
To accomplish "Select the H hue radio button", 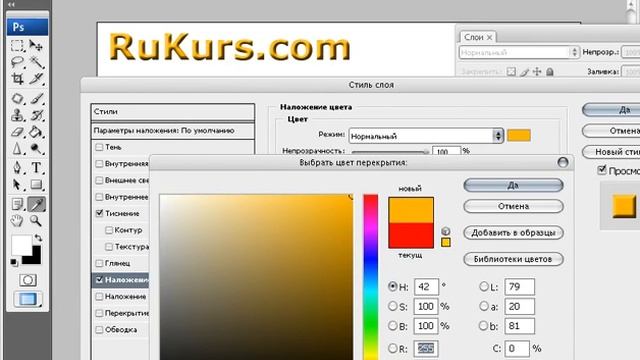I will coord(393,286).
